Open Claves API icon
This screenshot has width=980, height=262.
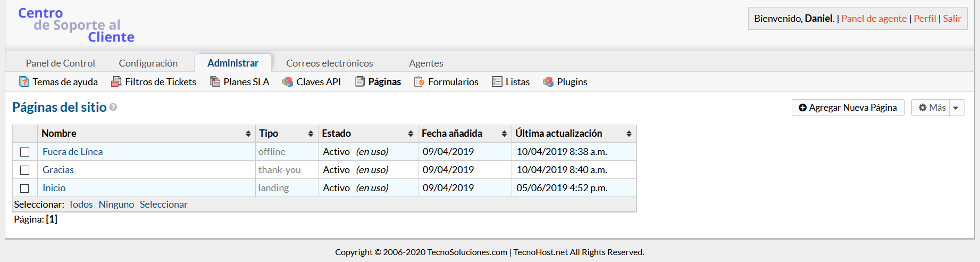point(288,81)
